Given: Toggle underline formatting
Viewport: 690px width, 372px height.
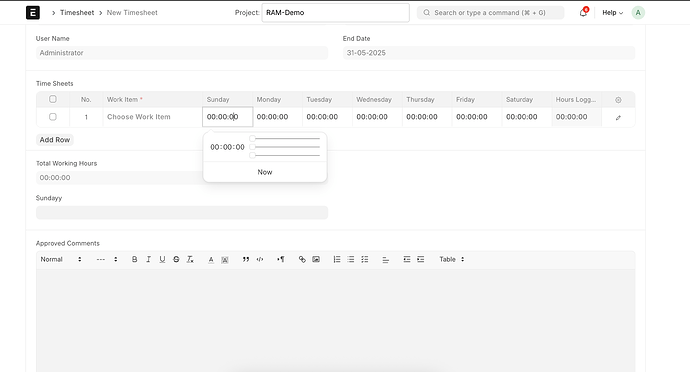Looking at the screenshot, I should (x=162, y=259).
